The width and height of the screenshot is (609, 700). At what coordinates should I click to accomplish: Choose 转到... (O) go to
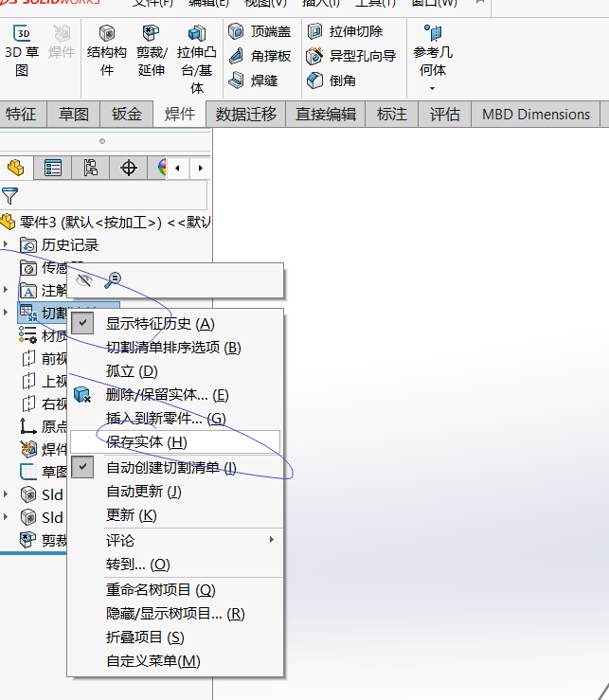click(x=176, y=565)
